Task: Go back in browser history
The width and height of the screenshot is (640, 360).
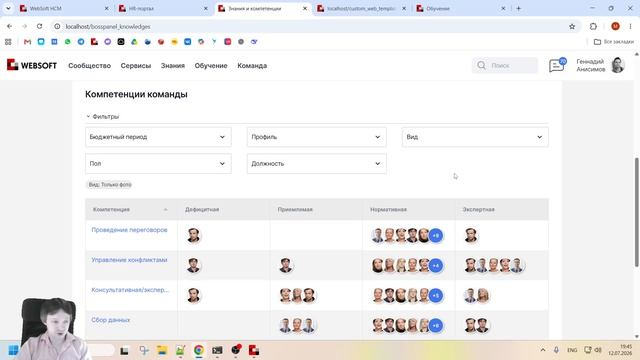Action: [x=9, y=26]
